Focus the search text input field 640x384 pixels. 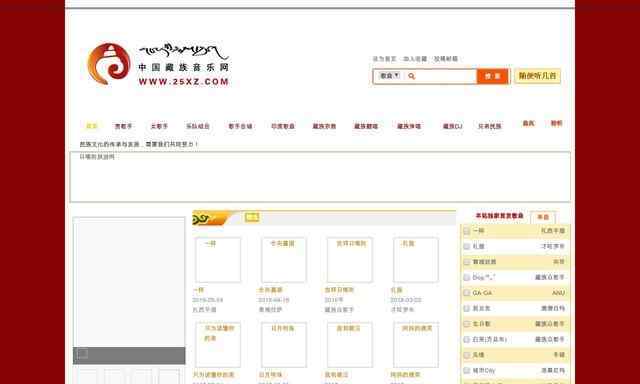pyautogui.click(x=446, y=76)
